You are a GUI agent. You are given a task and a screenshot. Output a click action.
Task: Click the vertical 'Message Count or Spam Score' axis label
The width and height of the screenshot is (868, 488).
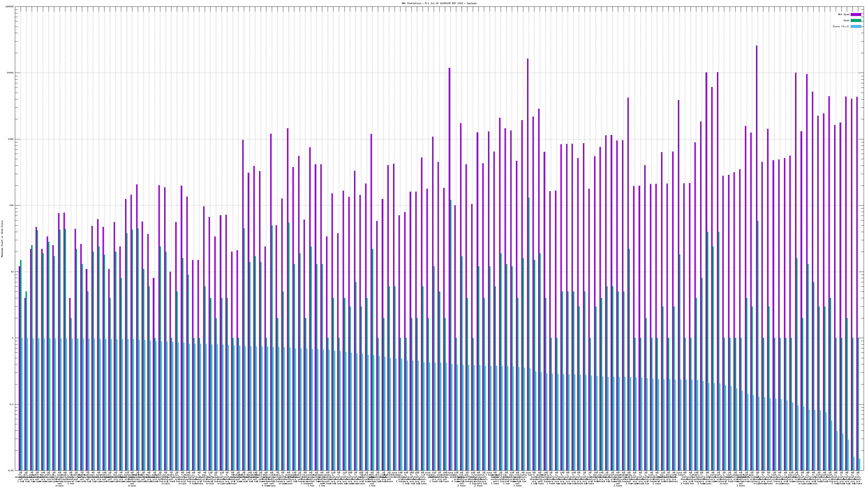[x=2, y=239]
